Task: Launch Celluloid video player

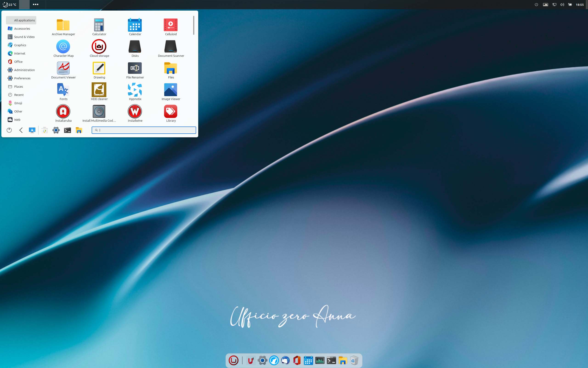Action: point(171,27)
